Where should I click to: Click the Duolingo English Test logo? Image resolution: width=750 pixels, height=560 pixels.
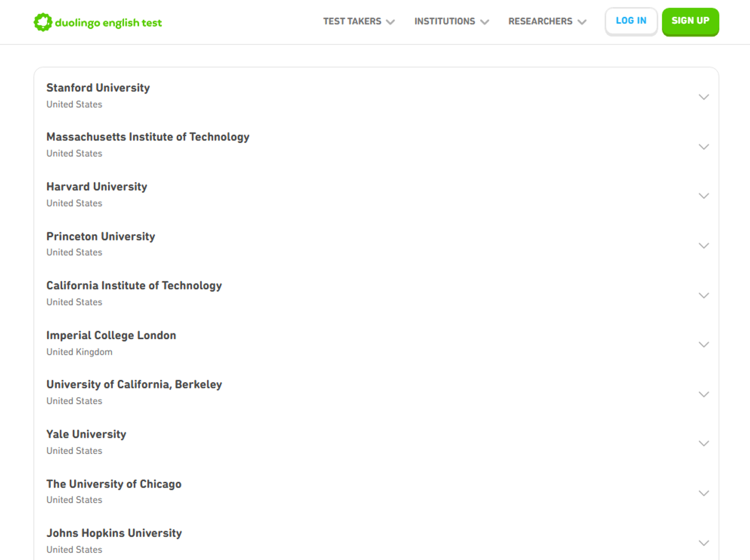coord(97,23)
